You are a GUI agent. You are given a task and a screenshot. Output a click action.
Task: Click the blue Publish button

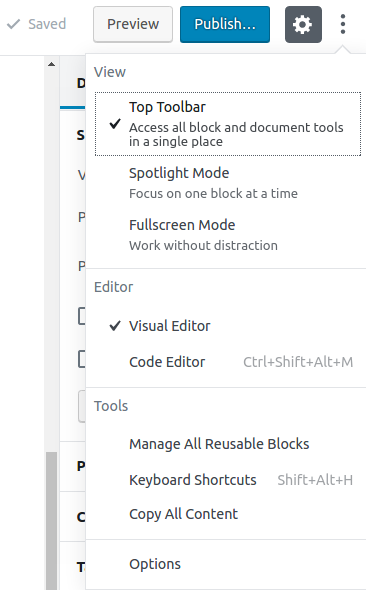coord(225,24)
